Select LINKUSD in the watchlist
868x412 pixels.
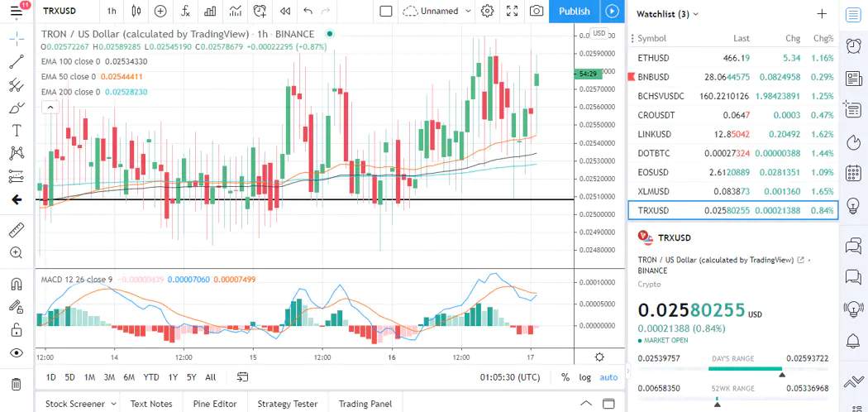[x=733, y=134]
